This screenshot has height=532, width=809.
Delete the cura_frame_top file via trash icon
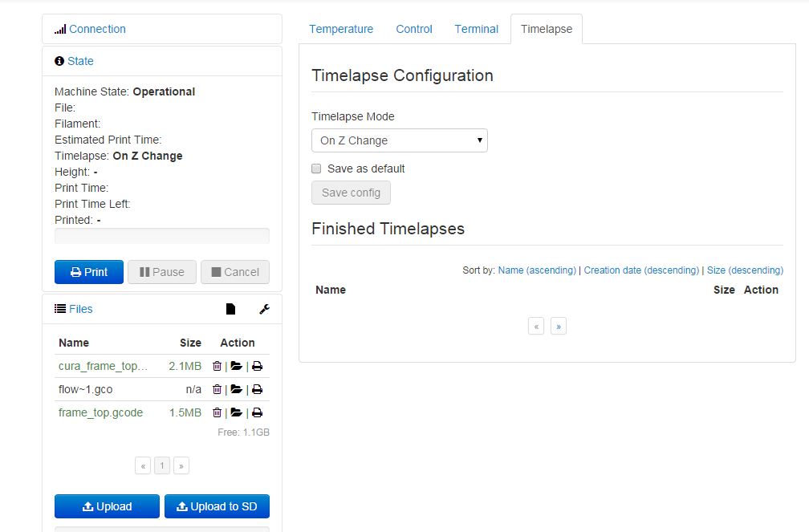(217, 366)
